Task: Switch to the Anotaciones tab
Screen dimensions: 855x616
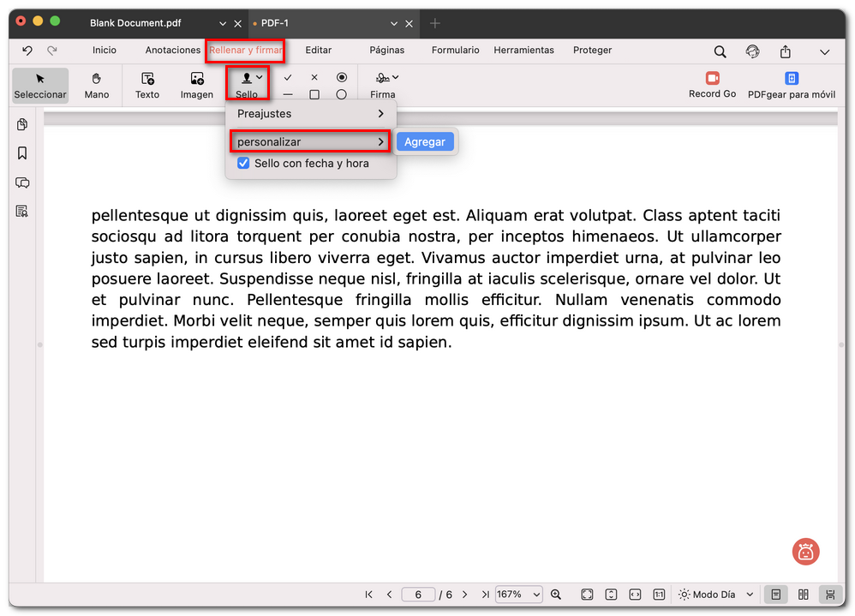Action: coord(172,51)
